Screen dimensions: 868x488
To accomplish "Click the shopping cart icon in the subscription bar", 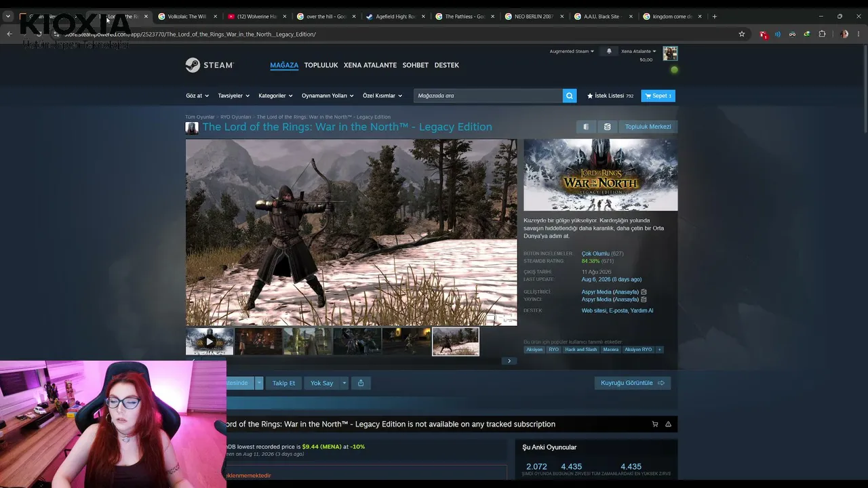I will click(x=655, y=424).
